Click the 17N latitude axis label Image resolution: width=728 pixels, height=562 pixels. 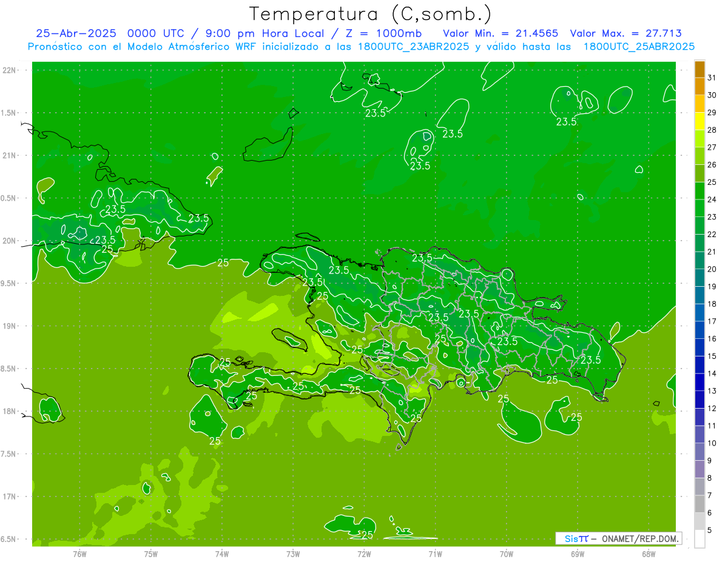pos(9,497)
